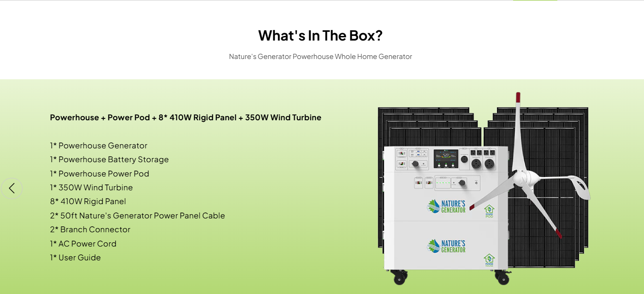Viewport: 644px width, 294px height.
Task: Click '2* 50ft Nature's Generator Power Panel Cable'
Action: (x=137, y=216)
